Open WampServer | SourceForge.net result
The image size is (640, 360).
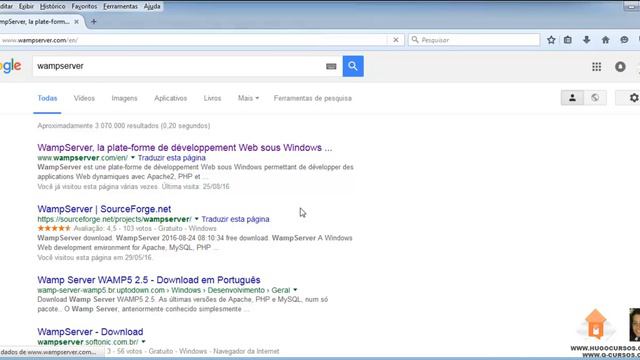[x=104, y=209]
